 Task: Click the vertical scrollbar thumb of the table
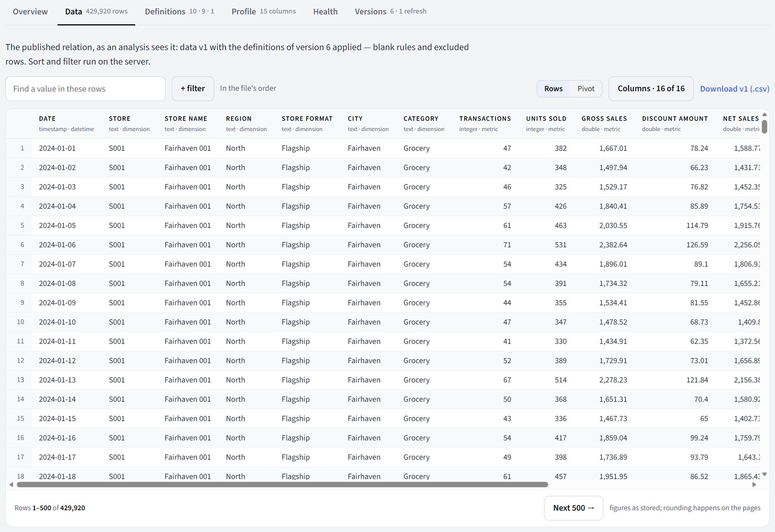click(764, 126)
